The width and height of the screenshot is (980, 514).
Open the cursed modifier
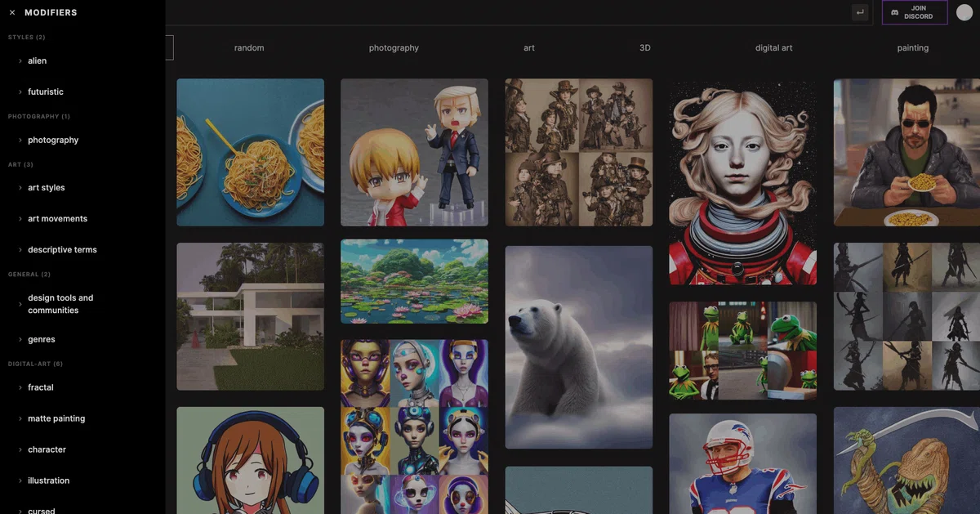(42, 511)
